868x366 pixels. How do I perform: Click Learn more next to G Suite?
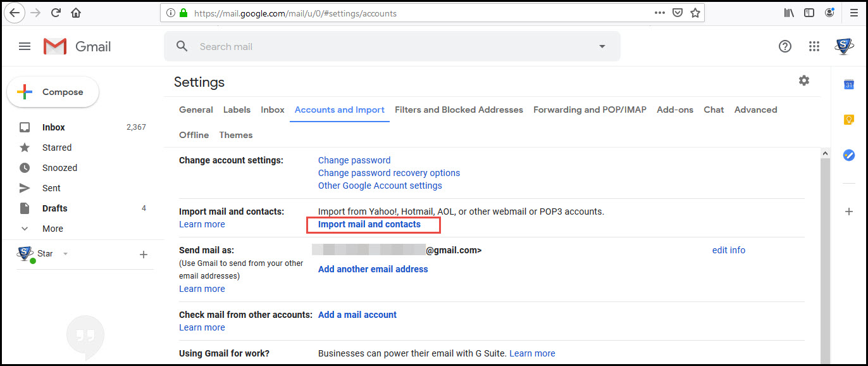[532, 353]
